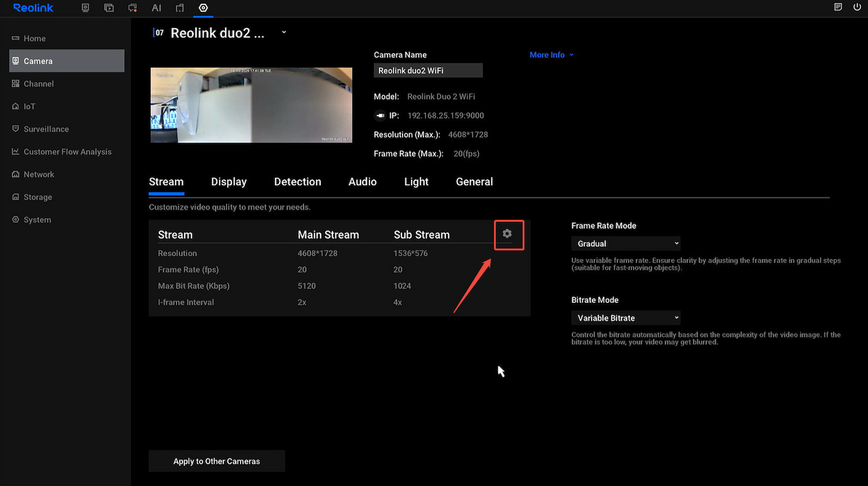Open stream settings gear icon
868x486 pixels.
[507, 234]
